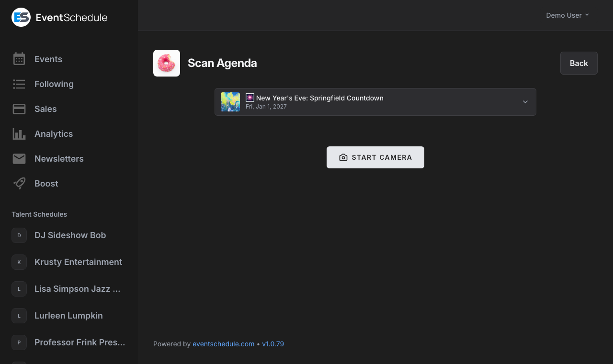613x364 pixels.
Task: Open the Demo User account dropdown
Action: click(x=567, y=15)
